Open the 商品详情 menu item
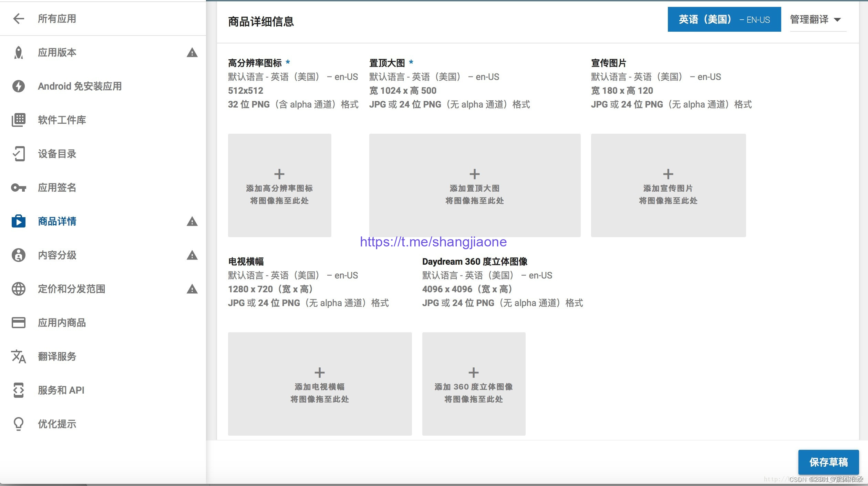868x486 pixels. tap(57, 221)
